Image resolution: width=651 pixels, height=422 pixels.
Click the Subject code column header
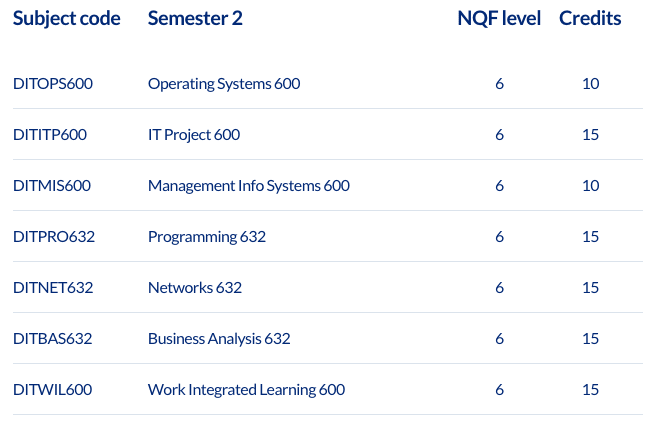(66, 19)
